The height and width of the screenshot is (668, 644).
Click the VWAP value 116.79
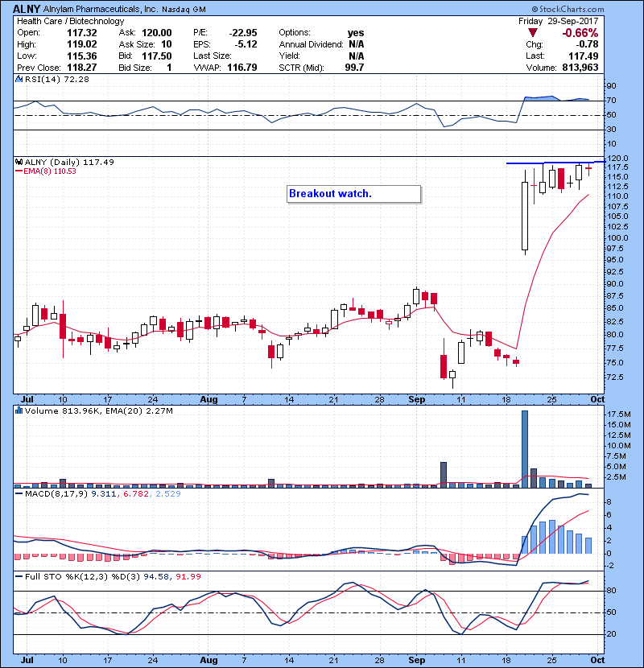(242, 68)
